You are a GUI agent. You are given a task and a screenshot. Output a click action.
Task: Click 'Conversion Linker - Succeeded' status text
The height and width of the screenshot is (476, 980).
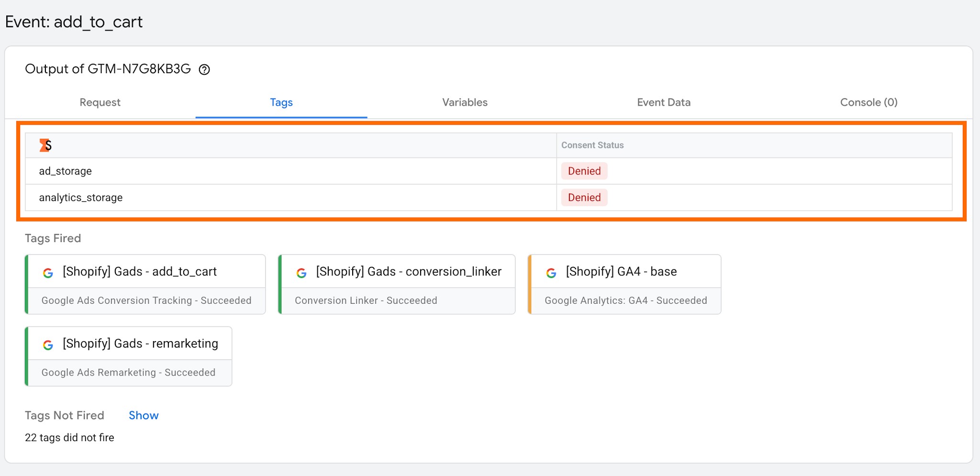(366, 300)
